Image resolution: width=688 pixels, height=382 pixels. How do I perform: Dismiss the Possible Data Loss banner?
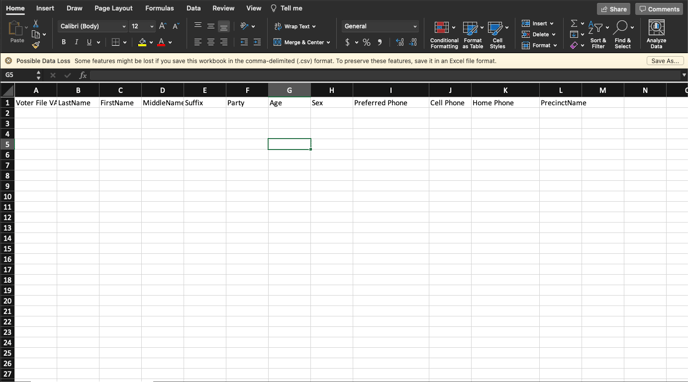pyautogui.click(x=8, y=61)
